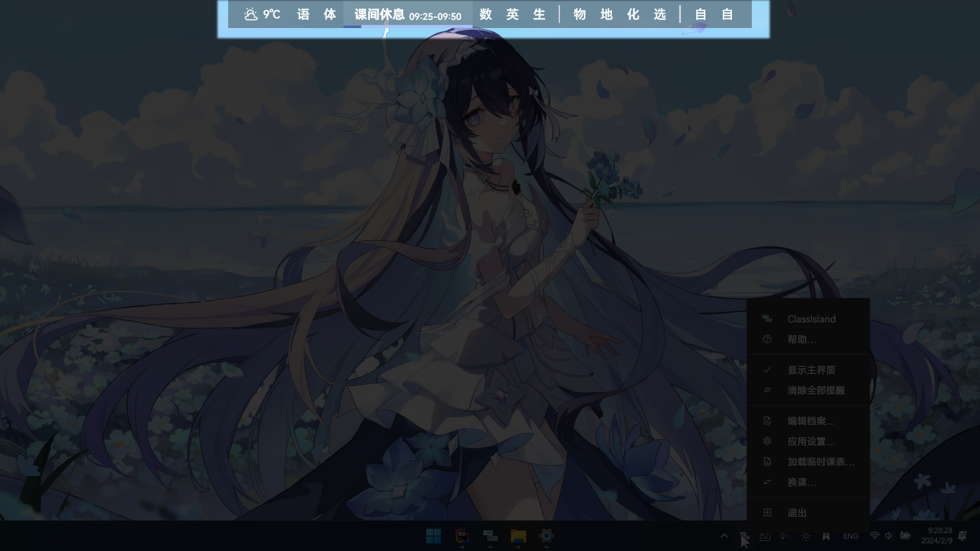Open the Windows Start button
This screenshot has height=551, width=980.
click(433, 536)
